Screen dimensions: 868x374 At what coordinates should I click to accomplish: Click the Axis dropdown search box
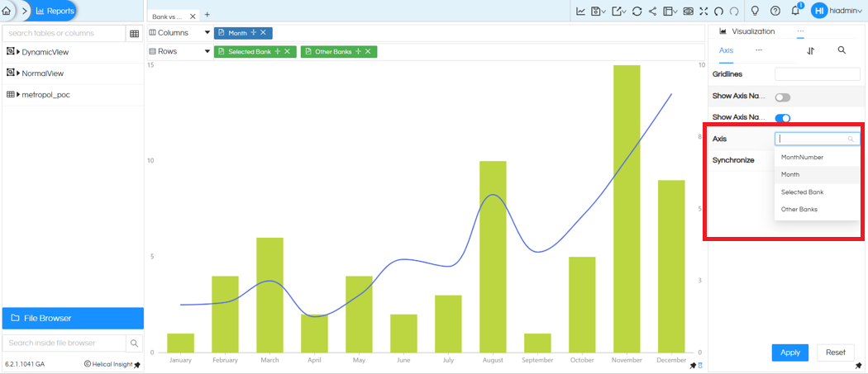tap(817, 139)
